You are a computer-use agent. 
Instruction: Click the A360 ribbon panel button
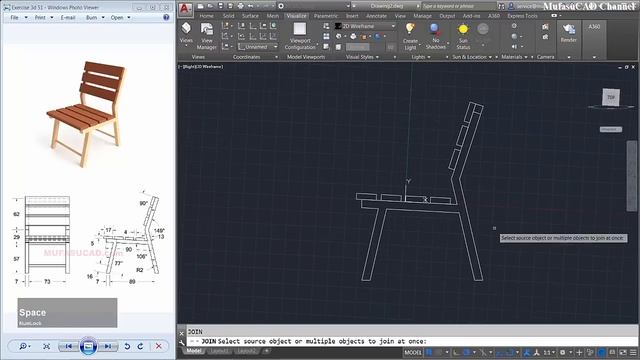click(594, 27)
